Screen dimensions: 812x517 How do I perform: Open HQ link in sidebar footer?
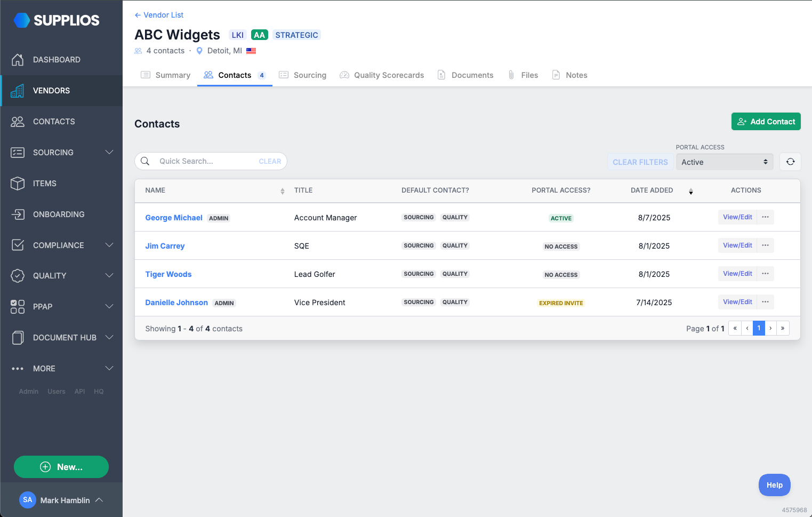[x=99, y=392]
